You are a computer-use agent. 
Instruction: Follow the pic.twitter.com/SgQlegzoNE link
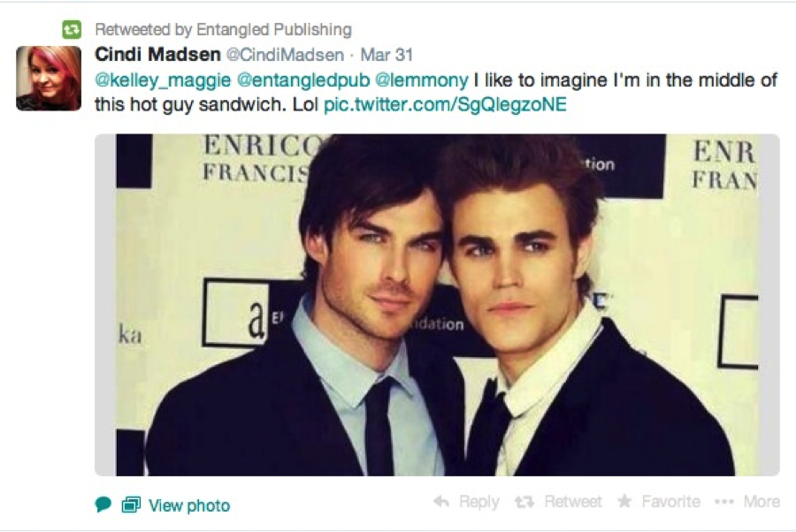[x=445, y=104]
